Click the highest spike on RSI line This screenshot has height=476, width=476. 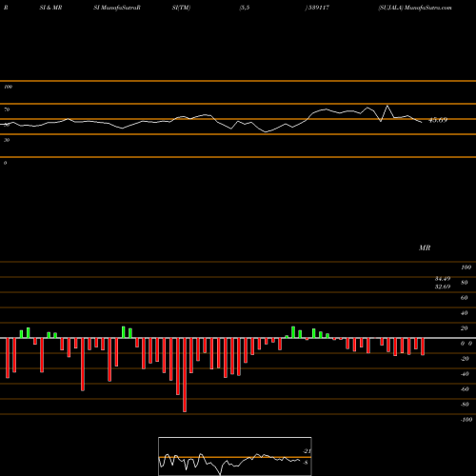pos(387,106)
